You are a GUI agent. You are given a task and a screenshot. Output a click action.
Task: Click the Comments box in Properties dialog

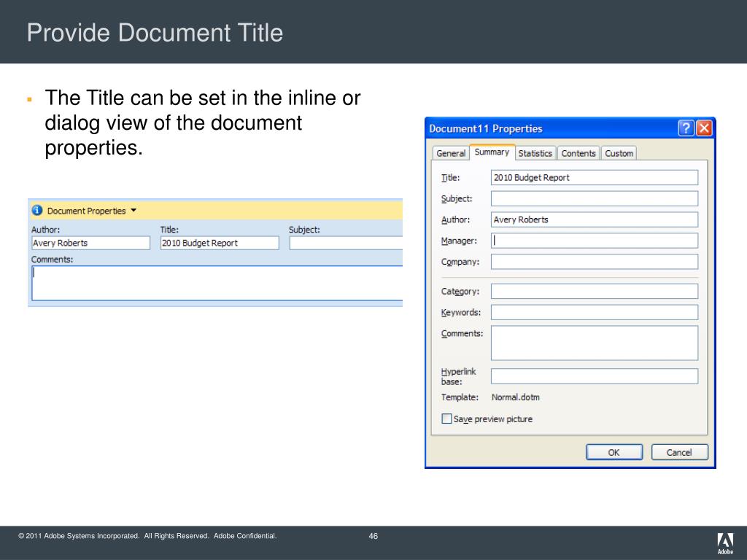click(595, 343)
